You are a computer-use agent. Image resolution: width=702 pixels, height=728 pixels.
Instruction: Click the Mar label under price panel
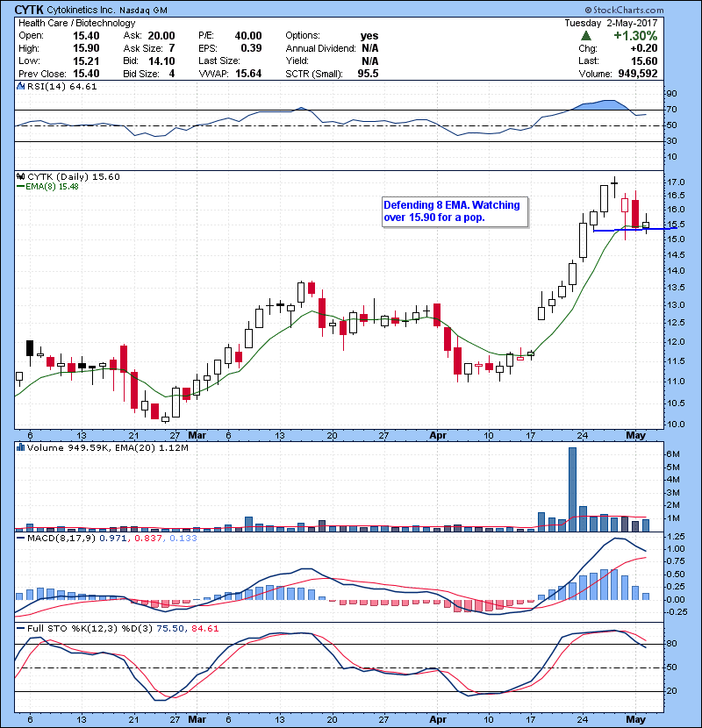197,436
